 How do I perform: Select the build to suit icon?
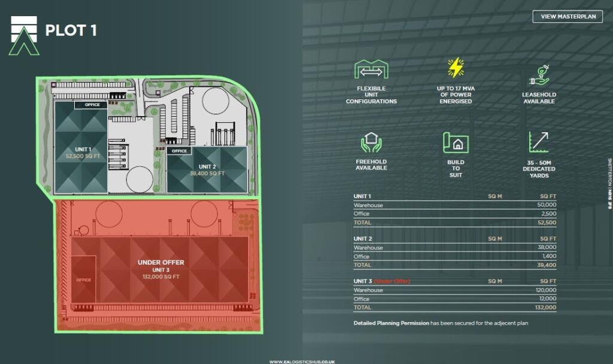(x=455, y=143)
